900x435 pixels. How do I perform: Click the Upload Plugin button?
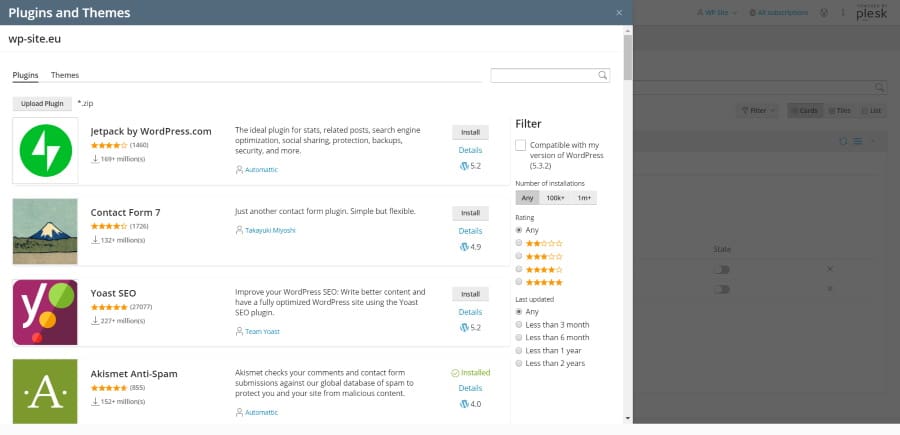(x=42, y=104)
